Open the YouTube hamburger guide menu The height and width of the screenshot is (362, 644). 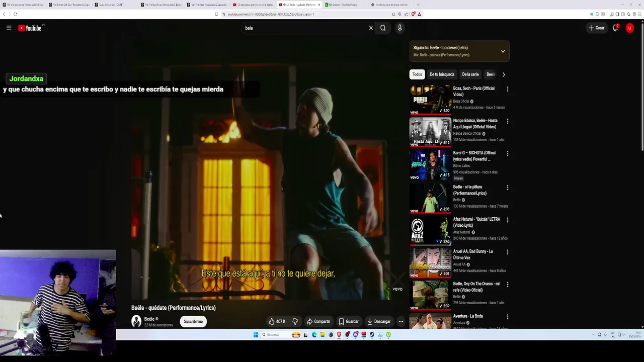pyautogui.click(x=9, y=28)
